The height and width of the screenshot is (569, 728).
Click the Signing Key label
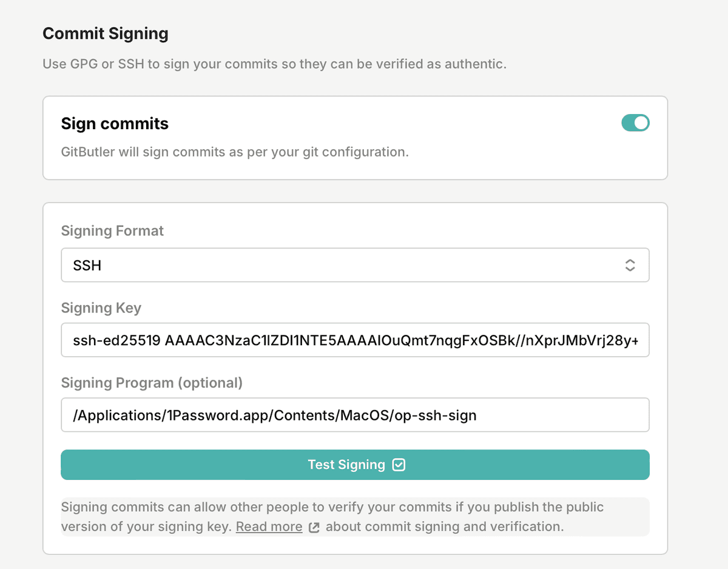point(101,308)
